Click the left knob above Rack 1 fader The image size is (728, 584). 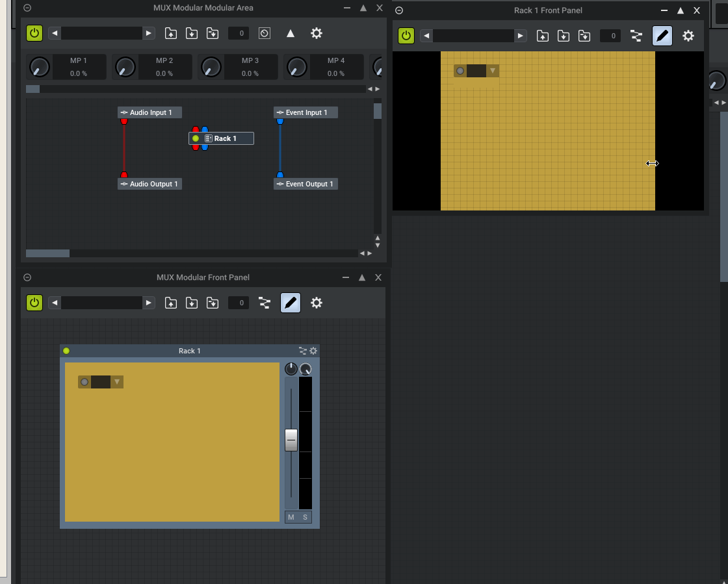[x=291, y=369]
